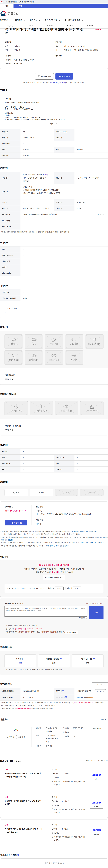Click 고용24 입사지원 in 접수 마감일 box
The height and width of the screenshot is (868, 108).
click(x=16, y=523)
